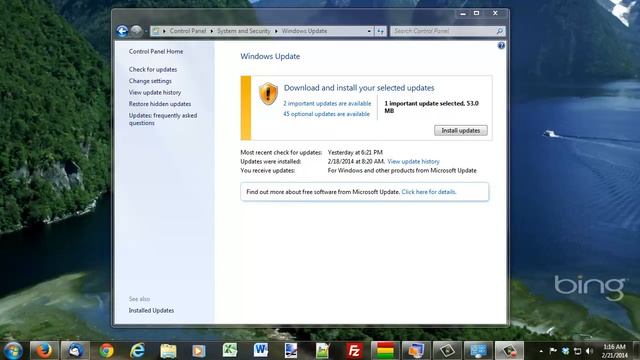Open Internet Explorer from the taskbar
Screen dimensions: 640x360
click(137, 351)
